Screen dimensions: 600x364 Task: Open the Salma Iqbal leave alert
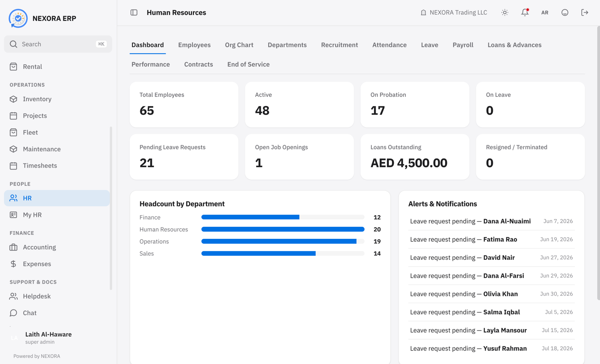pos(491,312)
